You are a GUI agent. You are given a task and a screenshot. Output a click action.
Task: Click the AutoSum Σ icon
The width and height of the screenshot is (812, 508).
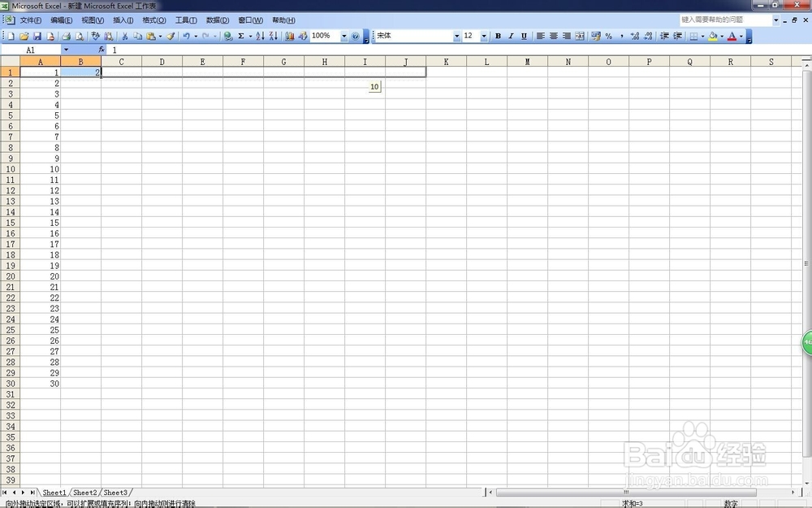[241, 36]
